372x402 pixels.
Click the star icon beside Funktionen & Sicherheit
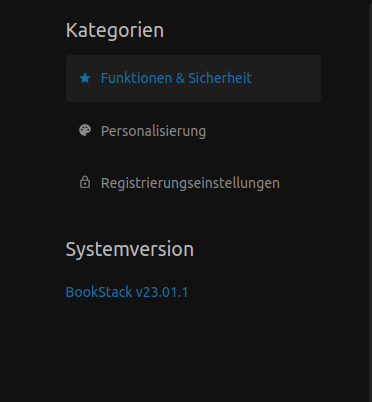[x=85, y=78]
